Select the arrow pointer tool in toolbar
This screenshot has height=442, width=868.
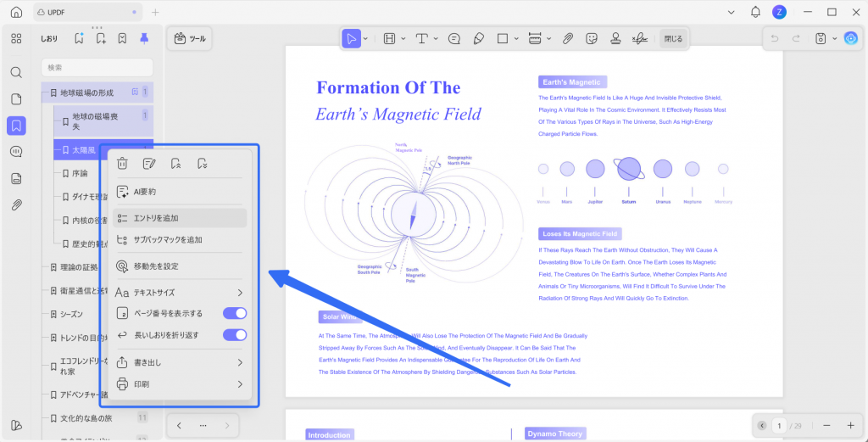point(351,39)
